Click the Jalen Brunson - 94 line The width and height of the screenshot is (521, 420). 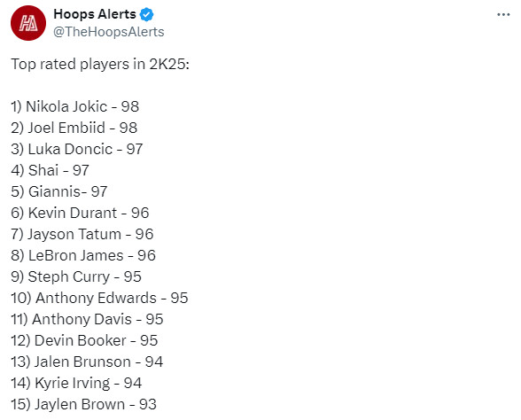pos(87,362)
